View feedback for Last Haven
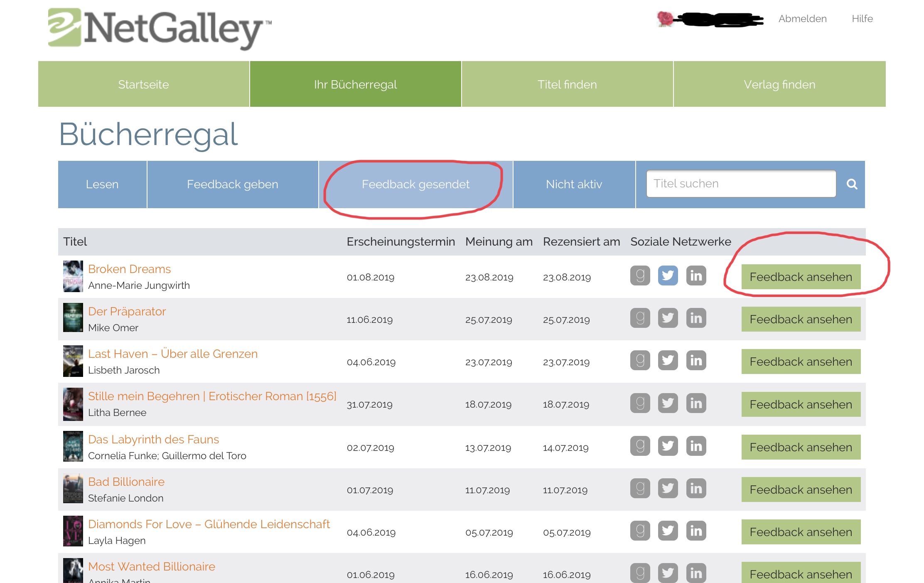Viewport: 924px width, 583px height. (x=801, y=362)
